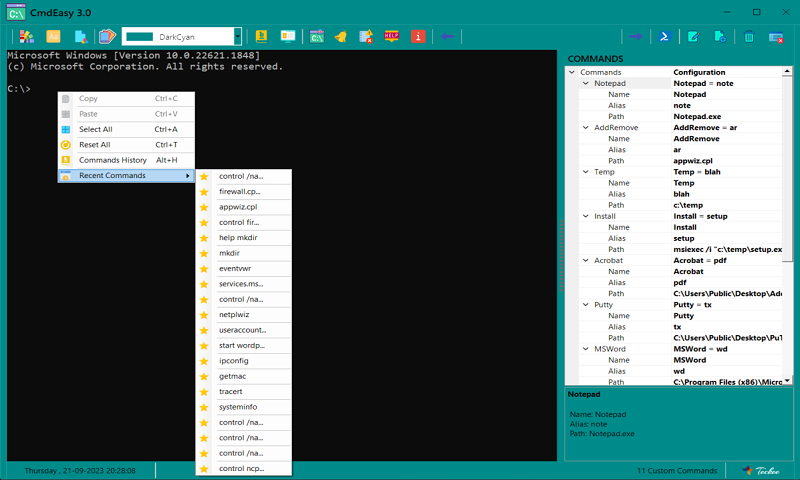Click the file color toolbar icon
The height and width of the screenshot is (480, 800).
pyautogui.click(x=80, y=37)
